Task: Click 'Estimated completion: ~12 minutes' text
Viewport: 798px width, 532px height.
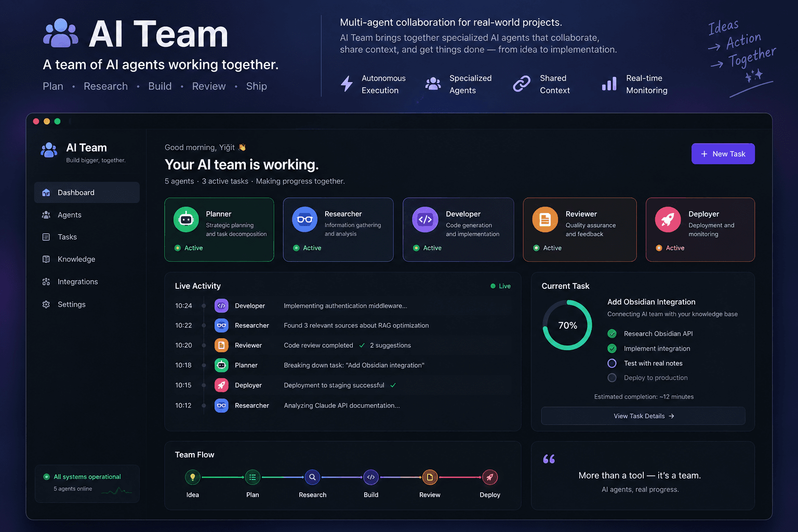Action: [x=644, y=397]
